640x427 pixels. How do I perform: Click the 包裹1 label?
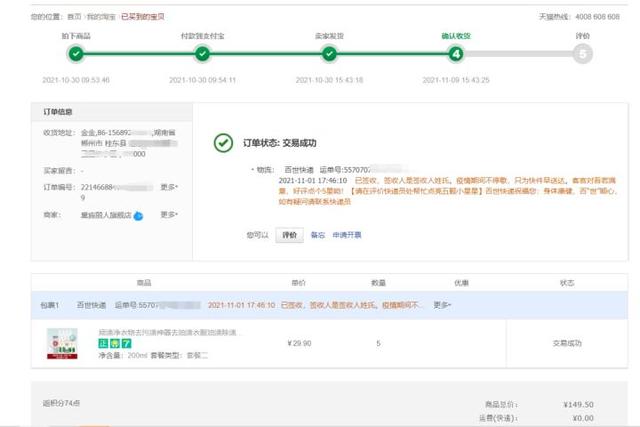click(50, 305)
